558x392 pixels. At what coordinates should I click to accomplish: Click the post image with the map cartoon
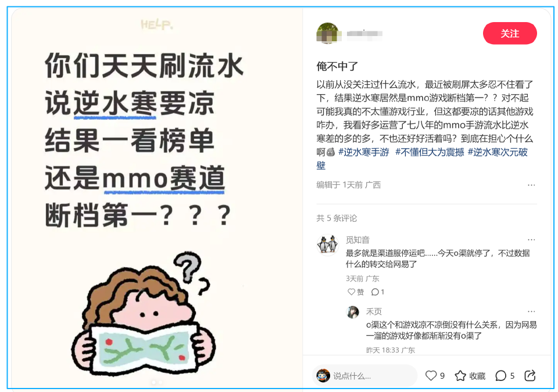(x=157, y=198)
